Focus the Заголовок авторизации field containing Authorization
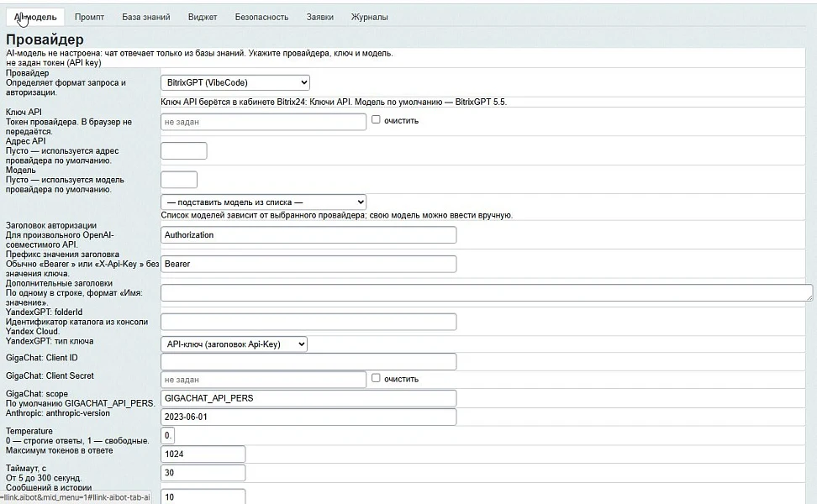Image resolution: width=817 pixels, height=504 pixels. 308,235
